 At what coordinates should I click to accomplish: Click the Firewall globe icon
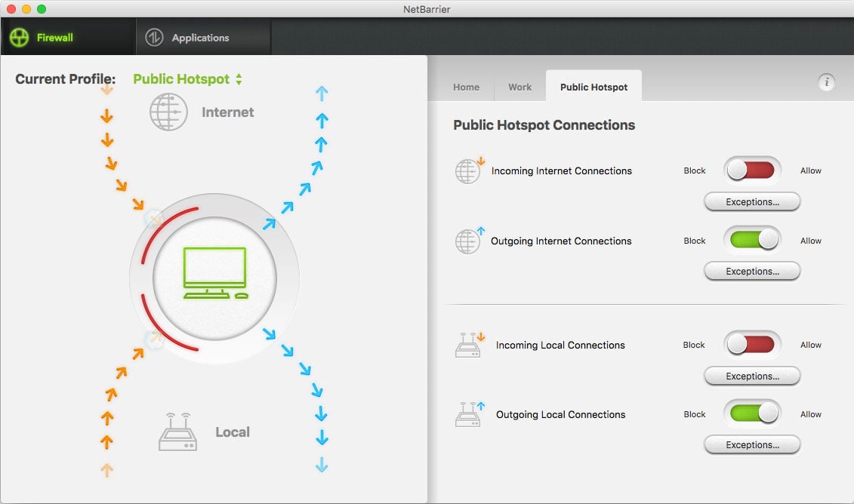[x=19, y=38]
